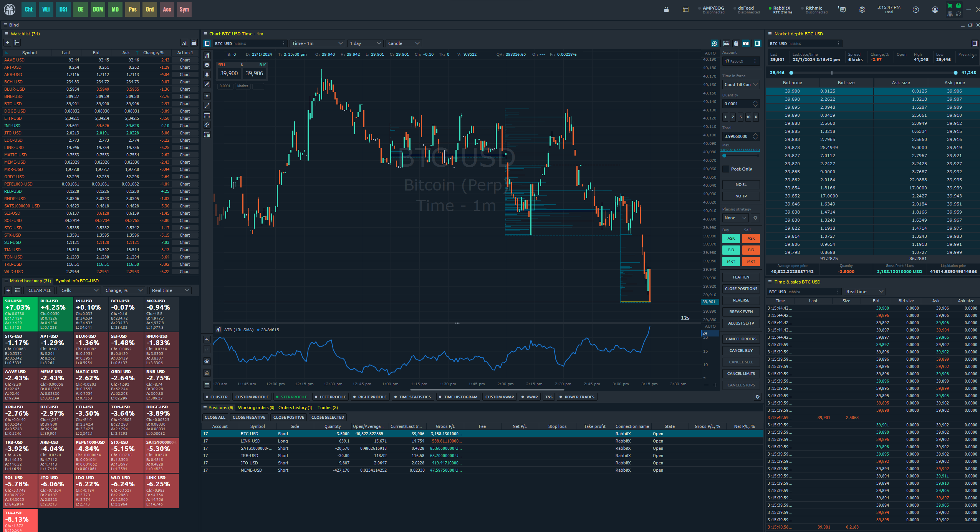Viewport: 980px width, 532px height.
Task: Select the rectangle drawing tool
Action: point(207,115)
